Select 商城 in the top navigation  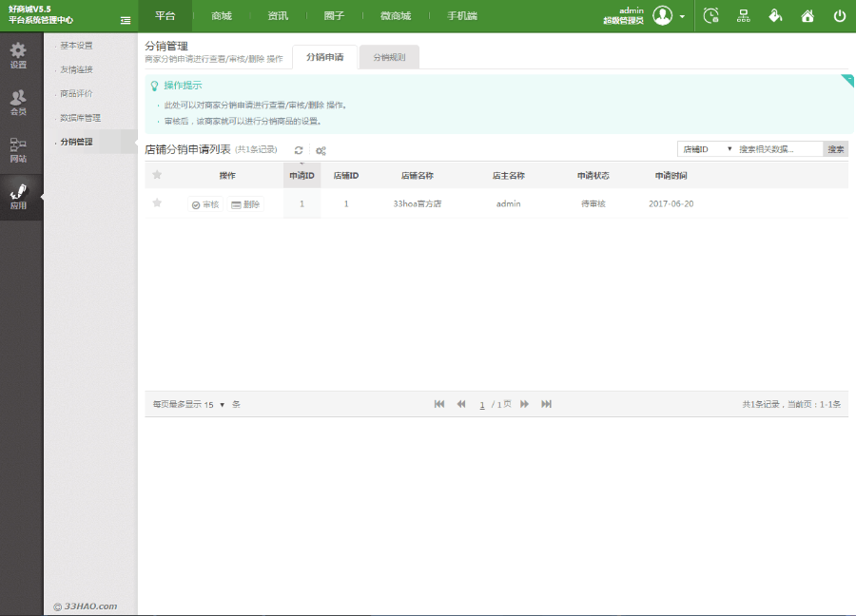coord(222,16)
